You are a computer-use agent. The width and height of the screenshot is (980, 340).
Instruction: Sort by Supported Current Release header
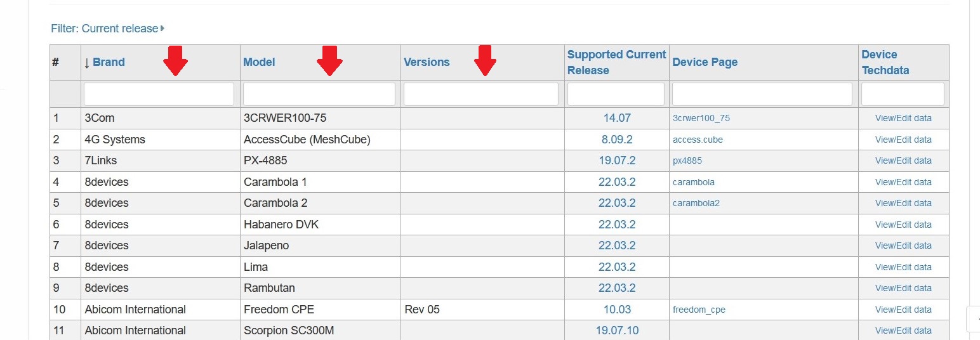pyautogui.click(x=616, y=62)
